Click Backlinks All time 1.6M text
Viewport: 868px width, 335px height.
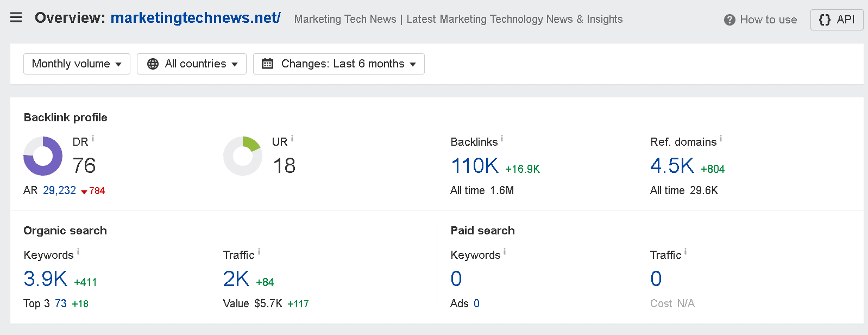pyautogui.click(x=482, y=190)
